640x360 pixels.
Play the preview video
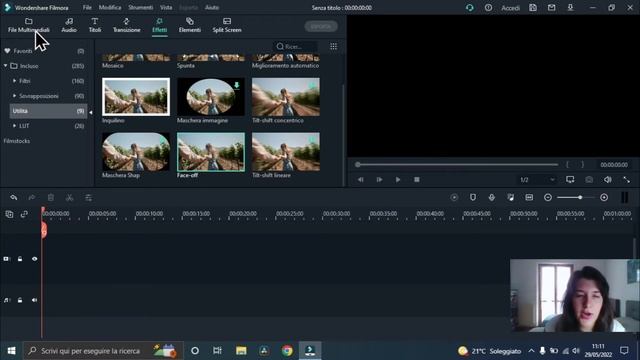pyautogui.click(x=398, y=180)
